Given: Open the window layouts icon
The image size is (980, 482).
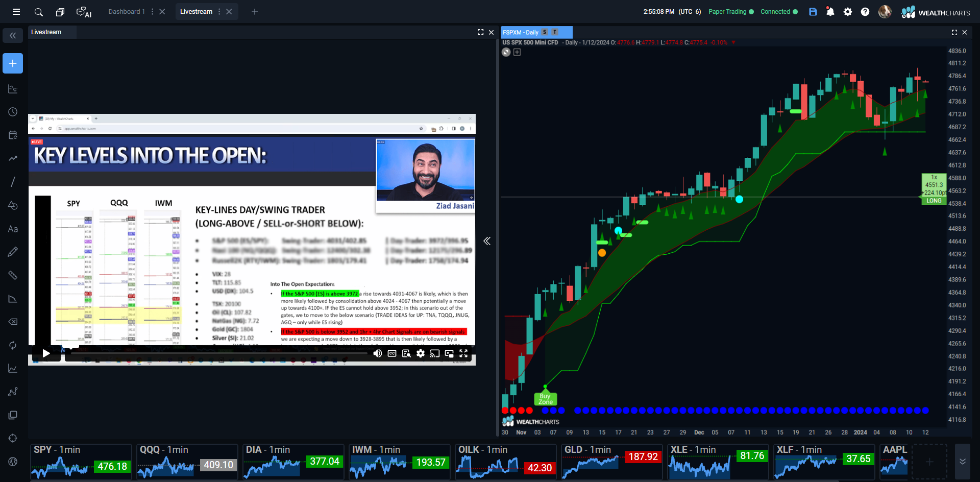Looking at the screenshot, I should [x=60, y=12].
